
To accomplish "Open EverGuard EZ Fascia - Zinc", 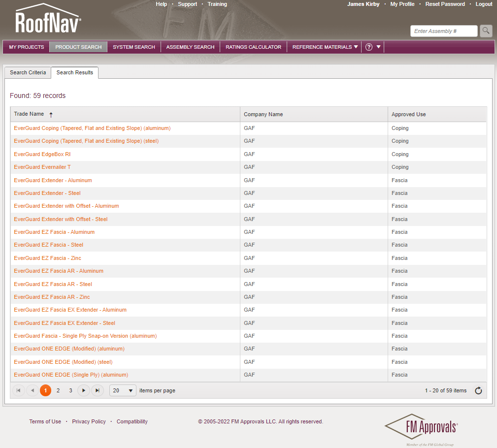I will pyautogui.click(x=48, y=258).
